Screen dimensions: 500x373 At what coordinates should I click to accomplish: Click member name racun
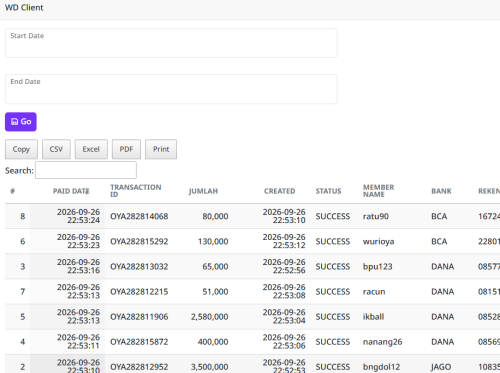[x=374, y=292]
